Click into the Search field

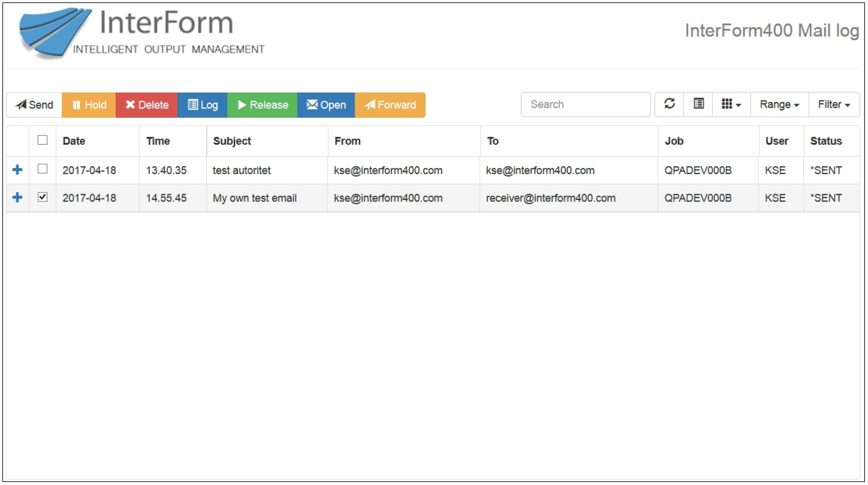click(586, 104)
